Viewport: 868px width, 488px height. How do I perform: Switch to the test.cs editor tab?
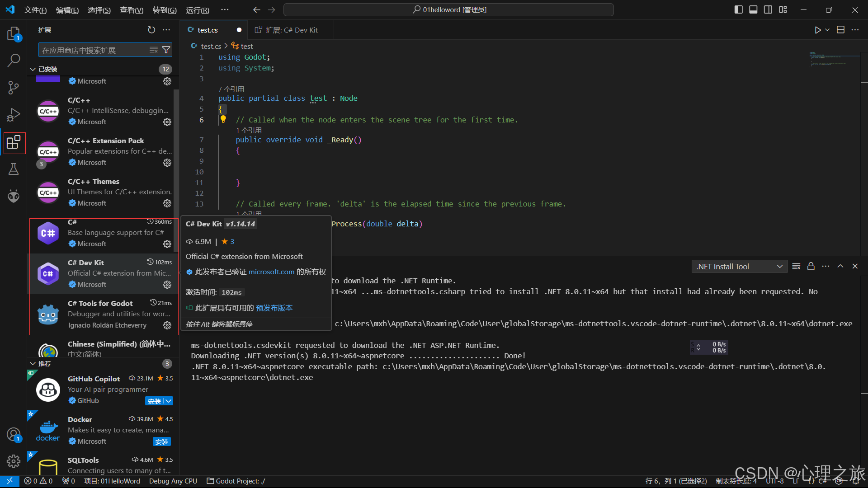point(208,30)
